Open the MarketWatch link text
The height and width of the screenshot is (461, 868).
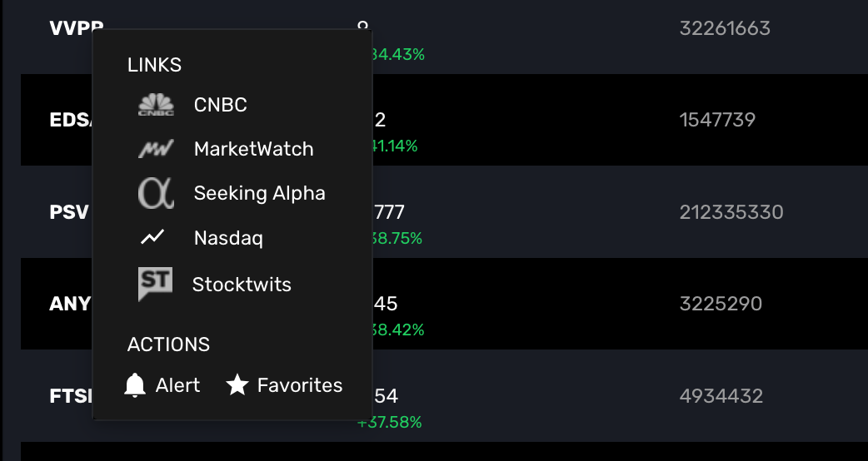(254, 149)
